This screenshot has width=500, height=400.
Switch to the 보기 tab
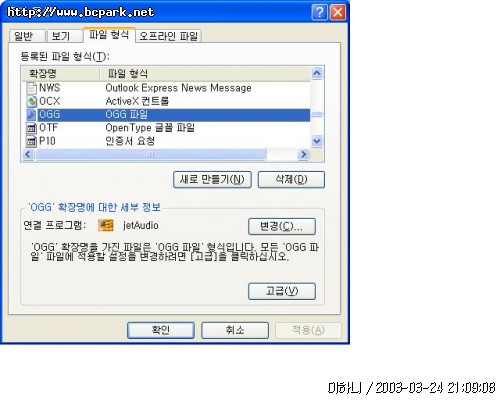[x=64, y=36]
